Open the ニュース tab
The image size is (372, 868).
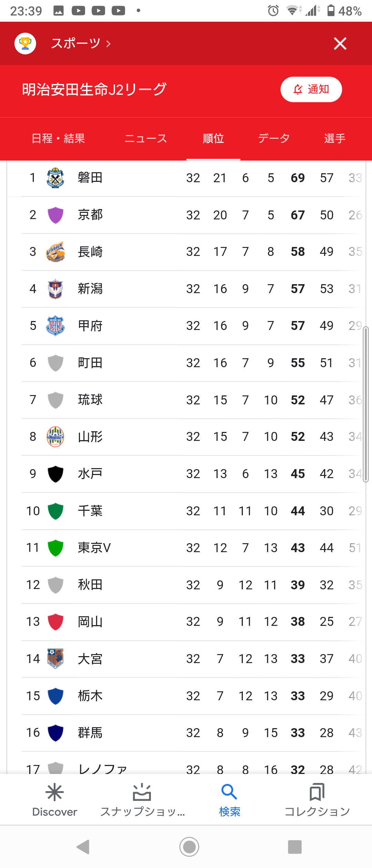[x=146, y=138]
